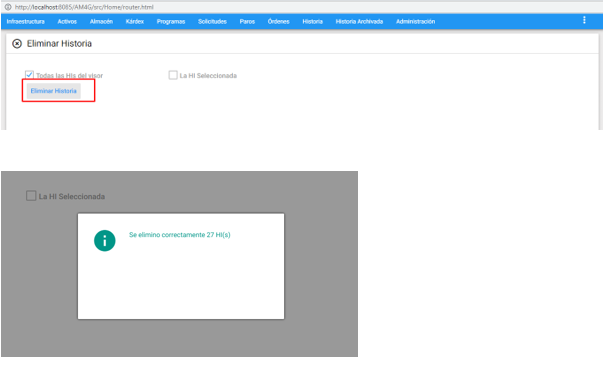
Task: Open the Administración menu
Action: 416,22
